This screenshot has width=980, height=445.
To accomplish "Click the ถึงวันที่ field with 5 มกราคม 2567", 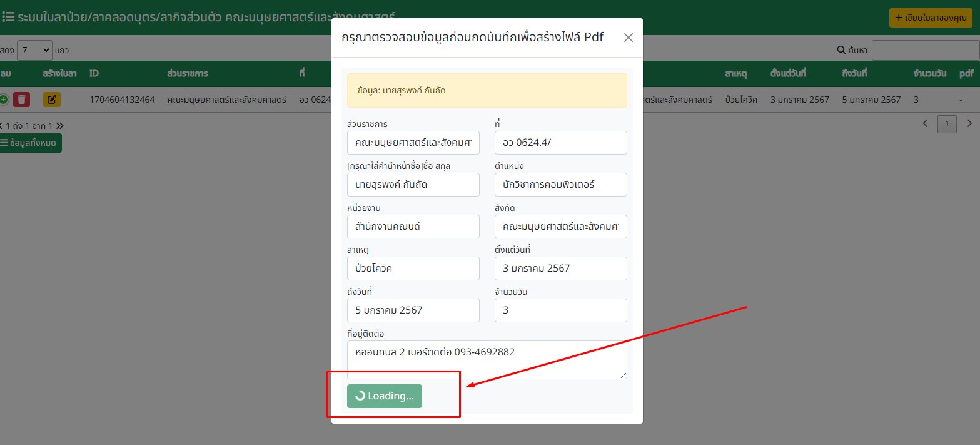I will 413,310.
